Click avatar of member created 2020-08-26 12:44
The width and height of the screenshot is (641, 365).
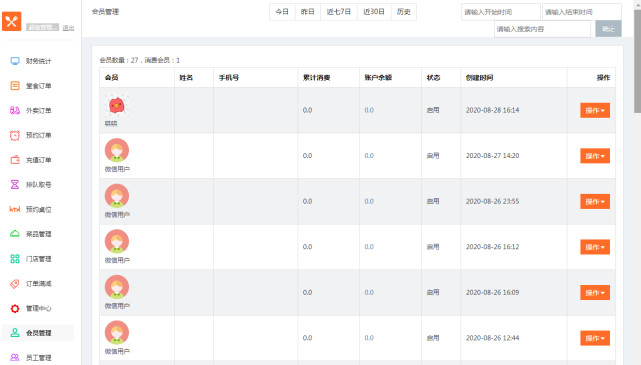pos(117,333)
